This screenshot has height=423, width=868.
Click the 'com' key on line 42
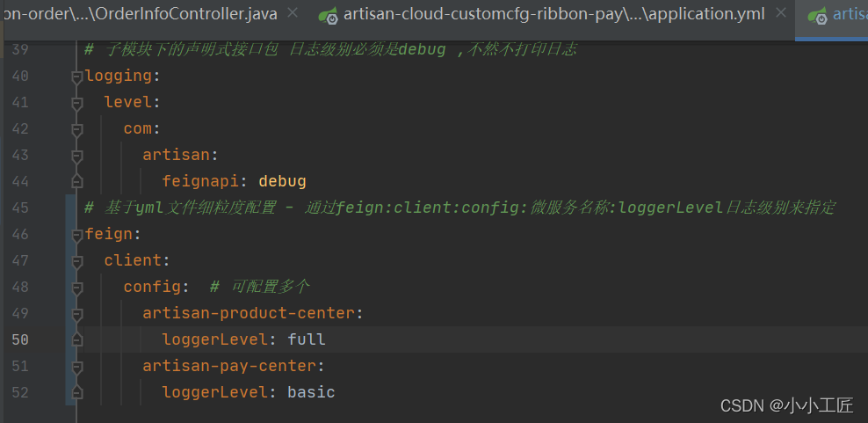[138, 128]
